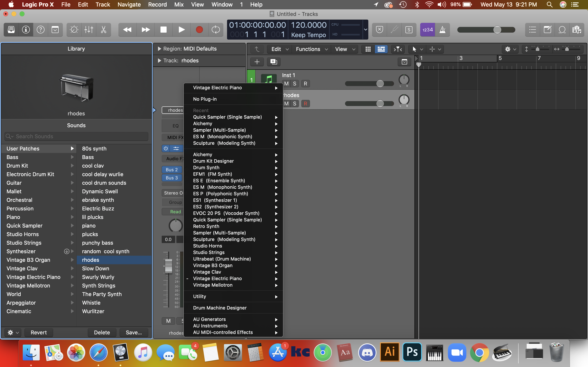This screenshot has width=588, height=367.
Task: Disable record on the rhodes track
Action: (x=305, y=104)
